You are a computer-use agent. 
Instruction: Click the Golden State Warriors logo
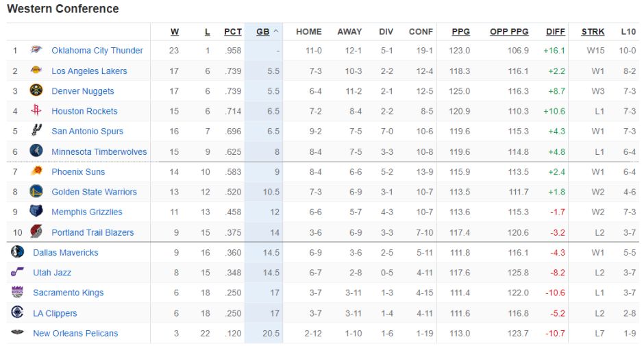tap(36, 192)
